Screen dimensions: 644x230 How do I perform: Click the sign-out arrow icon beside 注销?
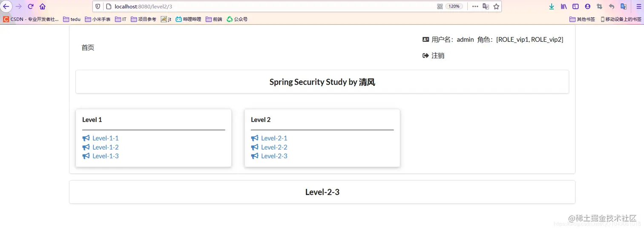(x=425, y=56)
